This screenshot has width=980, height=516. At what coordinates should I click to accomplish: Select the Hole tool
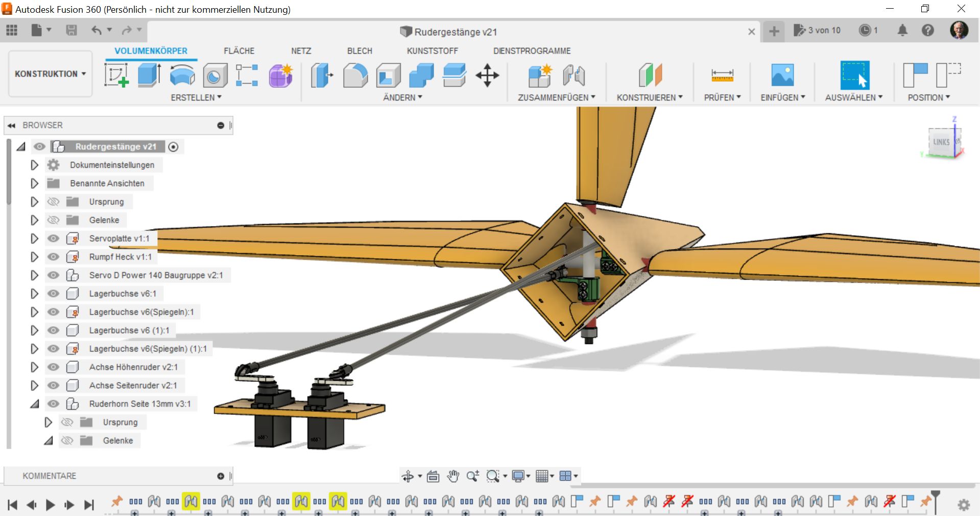215,76
